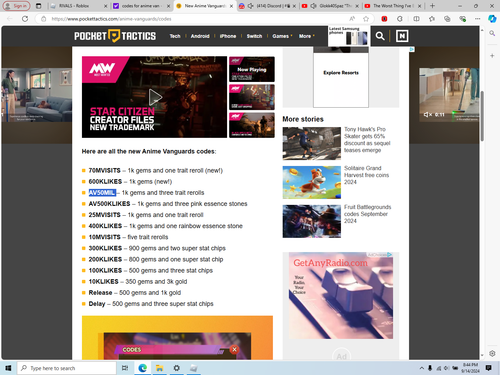Add sidebar app with the plus icon
This screenshot has height=375, width=500.
pos(492,56)
